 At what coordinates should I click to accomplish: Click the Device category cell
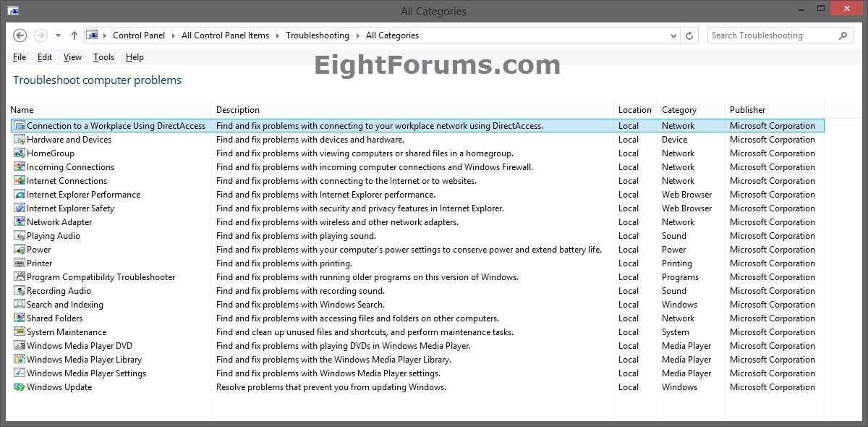point(675,140)
